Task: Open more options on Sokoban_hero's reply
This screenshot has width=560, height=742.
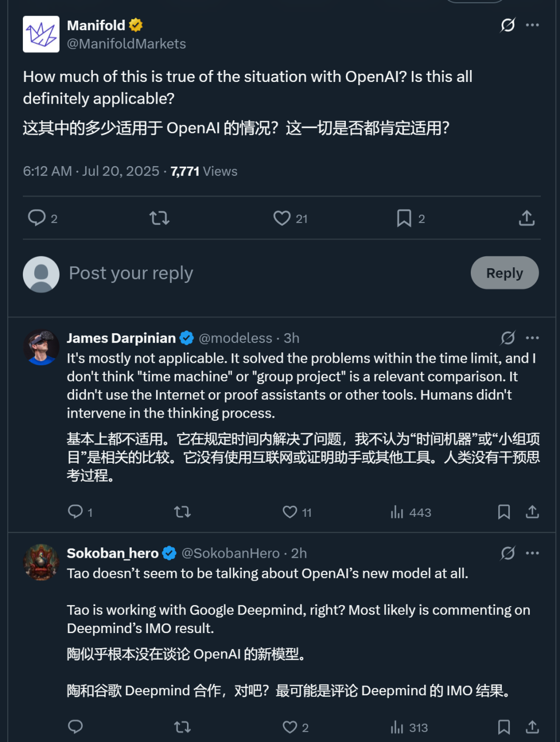Action: pos(533,553)
